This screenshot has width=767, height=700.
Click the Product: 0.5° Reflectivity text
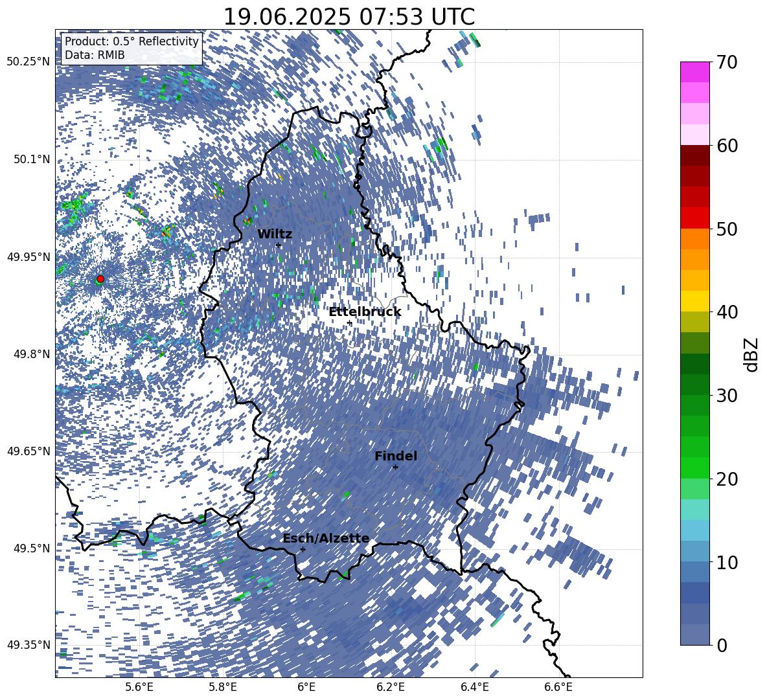132,41
